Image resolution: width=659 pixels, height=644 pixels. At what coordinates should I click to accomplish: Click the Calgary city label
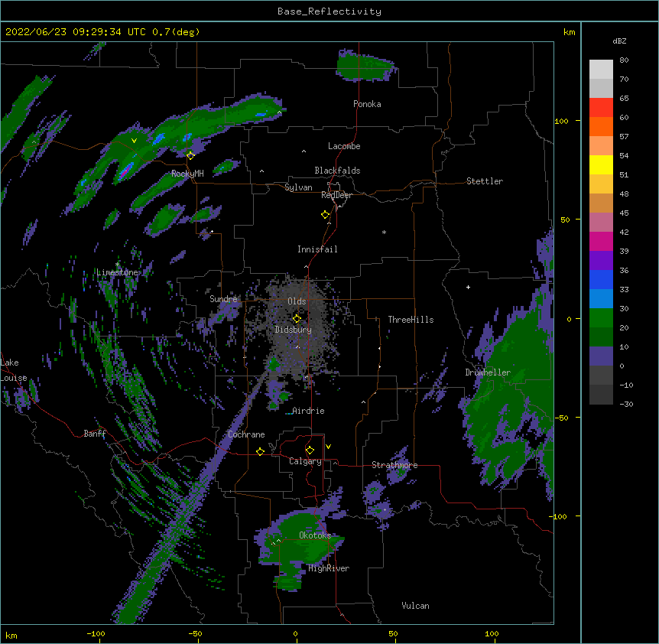pyautogui.click(x=305, y=461)
